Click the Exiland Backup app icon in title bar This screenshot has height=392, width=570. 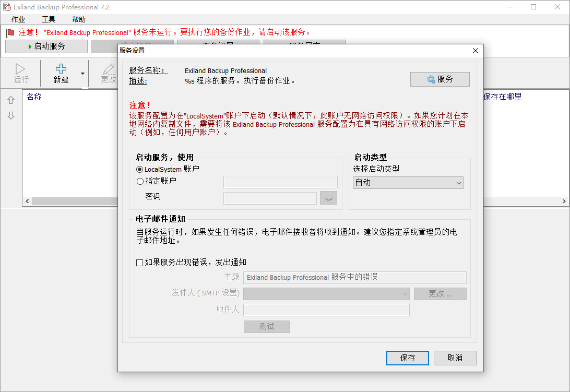(x=7, y=7)
